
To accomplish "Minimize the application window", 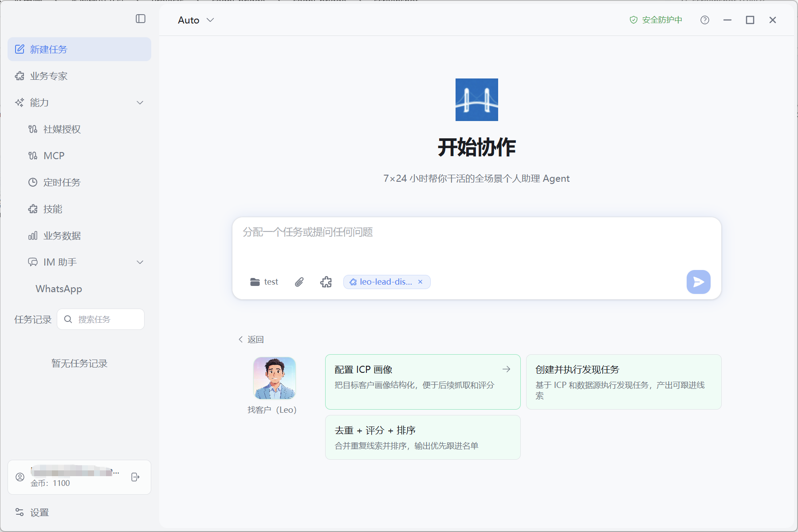I will (x=727, y=20).
